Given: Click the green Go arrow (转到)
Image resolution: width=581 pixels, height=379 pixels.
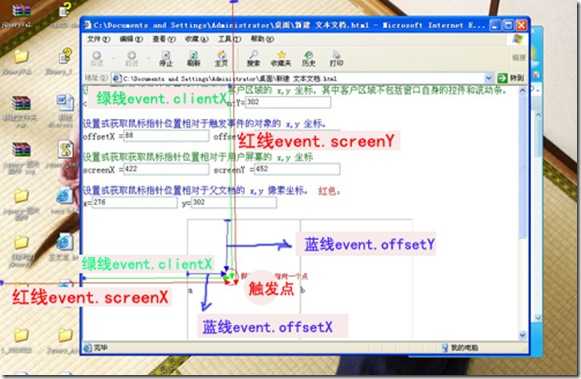Looking at the screenshot, I should pos(502,78).
